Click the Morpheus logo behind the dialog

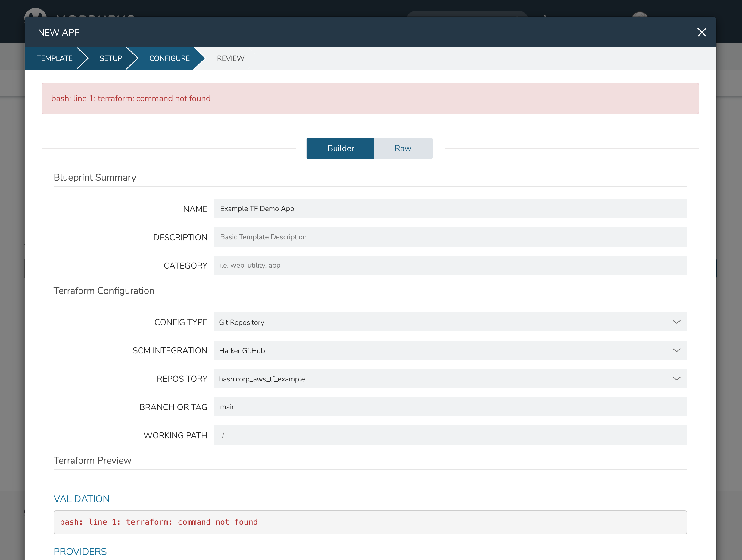pyautogui.click(x=35, y=13)
